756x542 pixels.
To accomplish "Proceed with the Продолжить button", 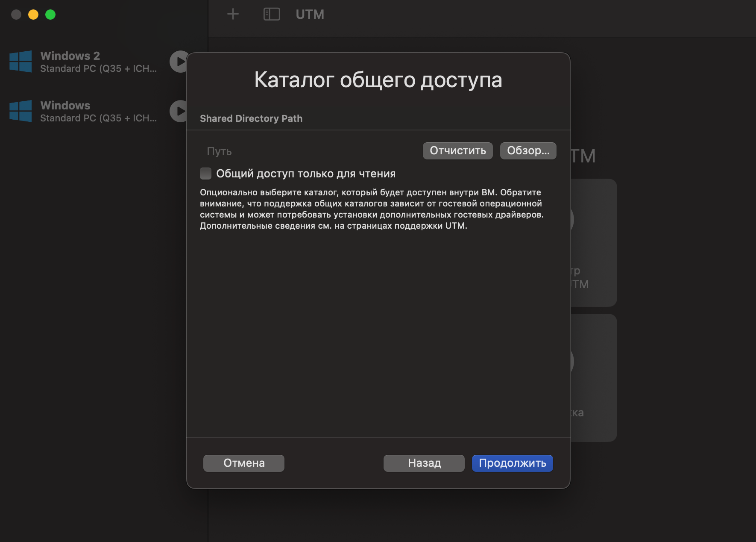I will coord(512,463).
